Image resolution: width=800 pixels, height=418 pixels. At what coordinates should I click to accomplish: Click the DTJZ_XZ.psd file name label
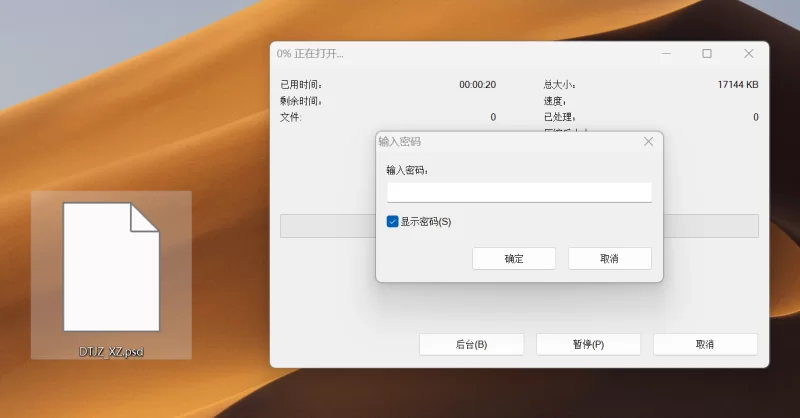coord(111,352)
